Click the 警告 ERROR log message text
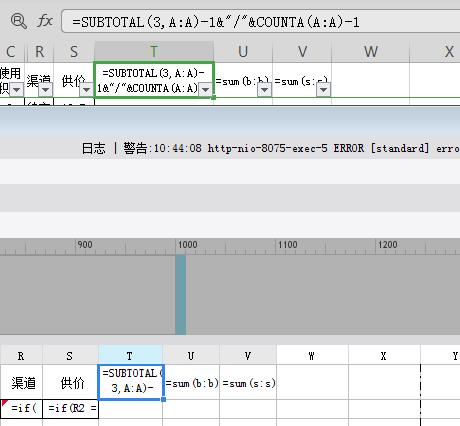The image size is (460, 426). (x=292, y=148)
